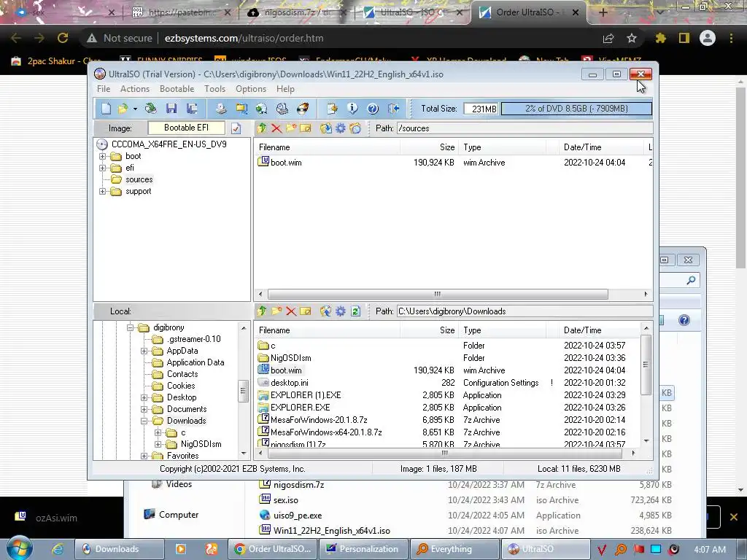747x560 pixels.
Task: Open the Tools menu
Action: [215, 89]
